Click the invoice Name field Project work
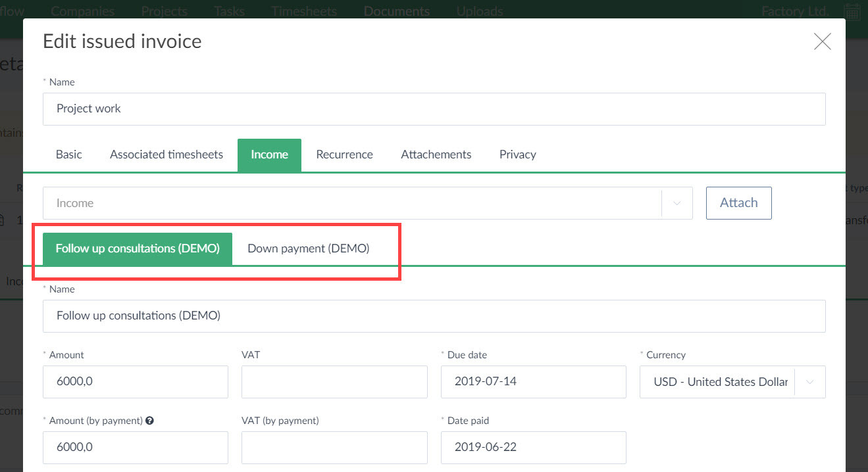This screenshot has height=472, width=868. click(434, 109)
